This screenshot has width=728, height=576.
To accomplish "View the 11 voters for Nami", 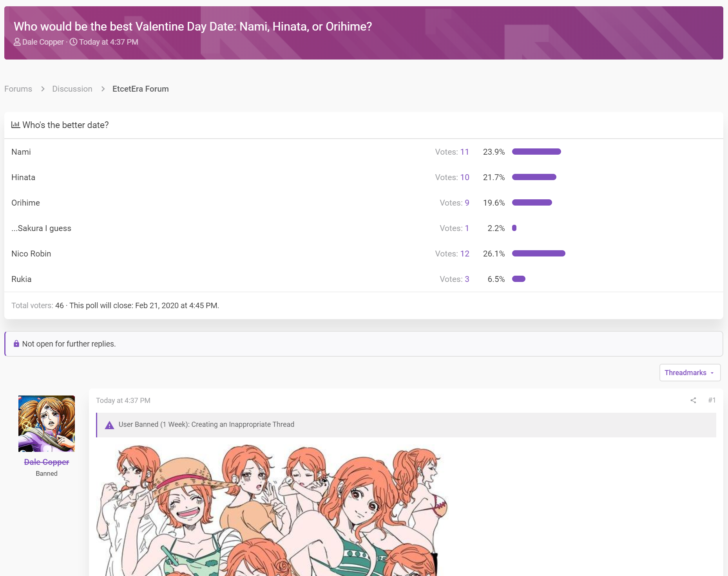I will coord(465,152).
